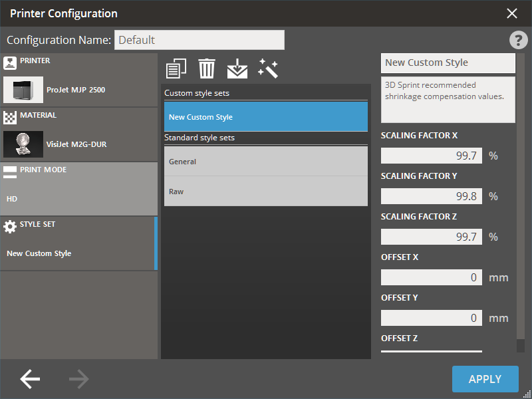The width and height of the screenshot is (532, 399).
Task: Click the copy style set icon
Action: click(176, 68)
